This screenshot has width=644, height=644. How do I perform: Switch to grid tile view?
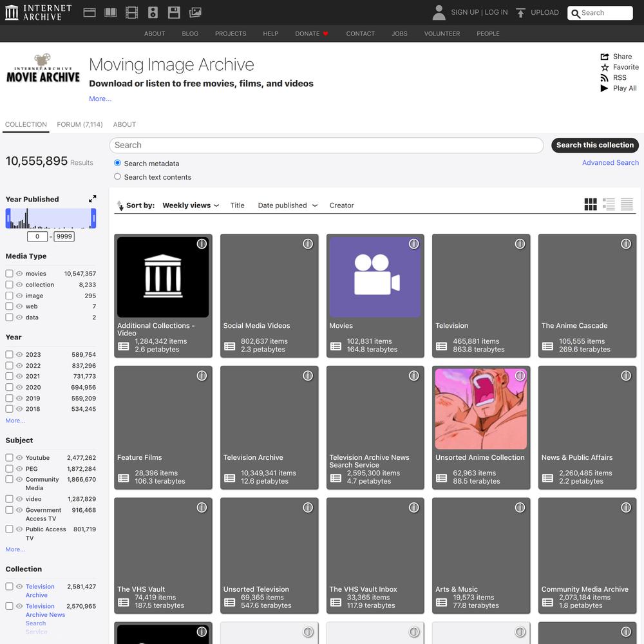[x=591, y=204]
